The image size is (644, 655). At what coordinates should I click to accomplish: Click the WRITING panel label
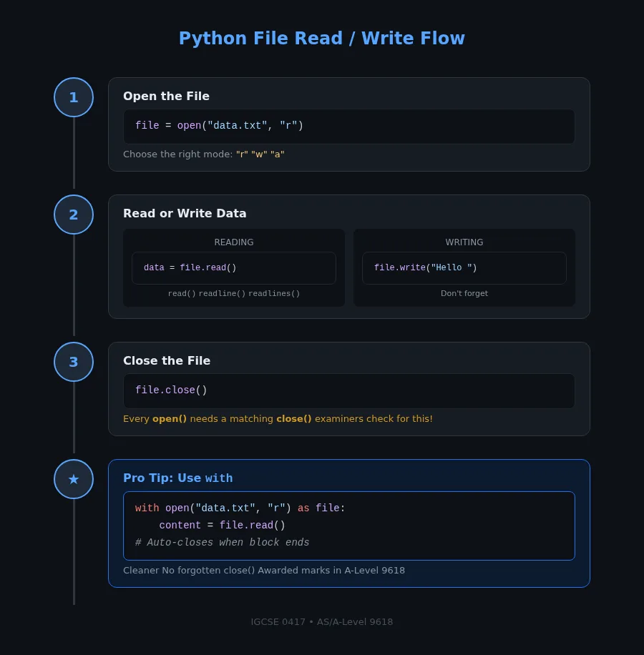click(x=464, y=242)
